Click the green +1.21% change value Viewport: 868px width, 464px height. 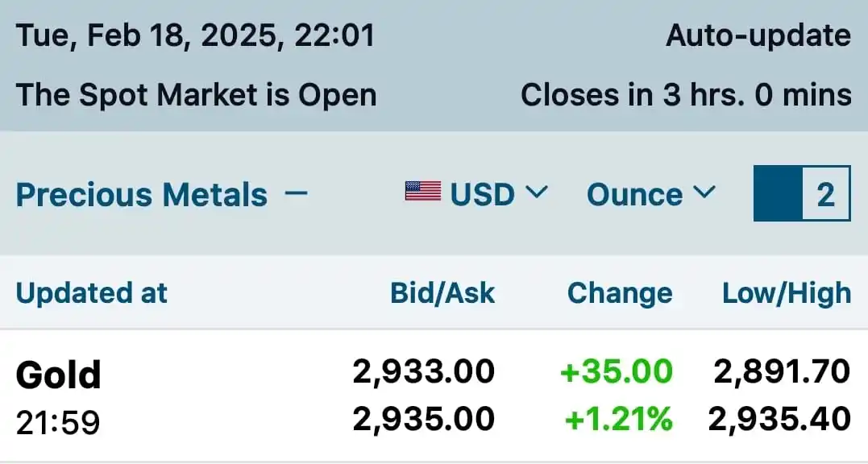[619, 419]
